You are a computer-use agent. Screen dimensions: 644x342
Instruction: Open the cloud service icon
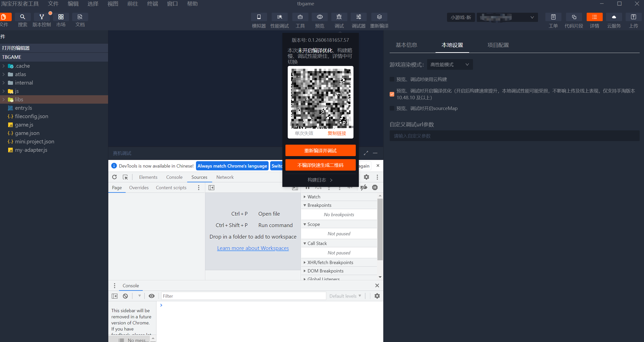614,17
